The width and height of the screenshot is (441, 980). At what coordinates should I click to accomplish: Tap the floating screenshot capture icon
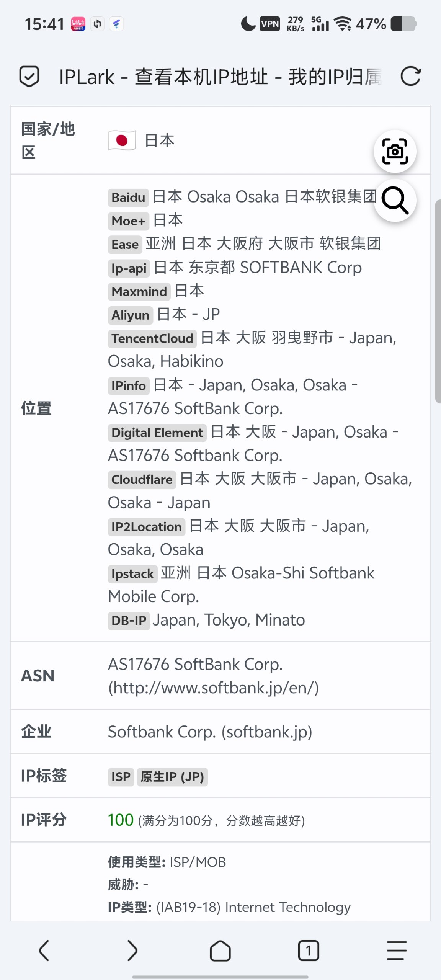click(x=395, y=152)
